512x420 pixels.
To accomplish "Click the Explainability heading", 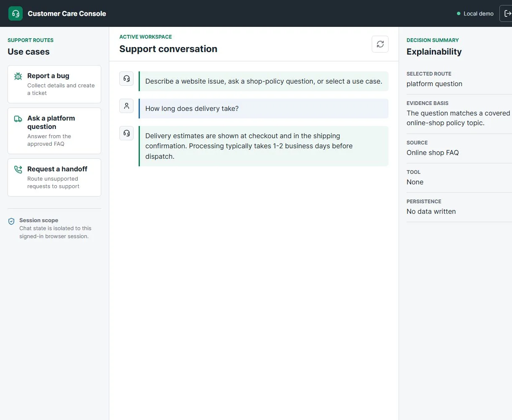I will [x=434, y=52].
